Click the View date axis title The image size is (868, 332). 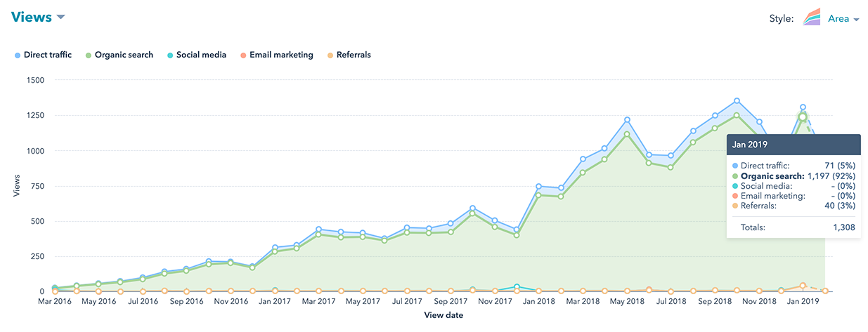pos(443,316)
